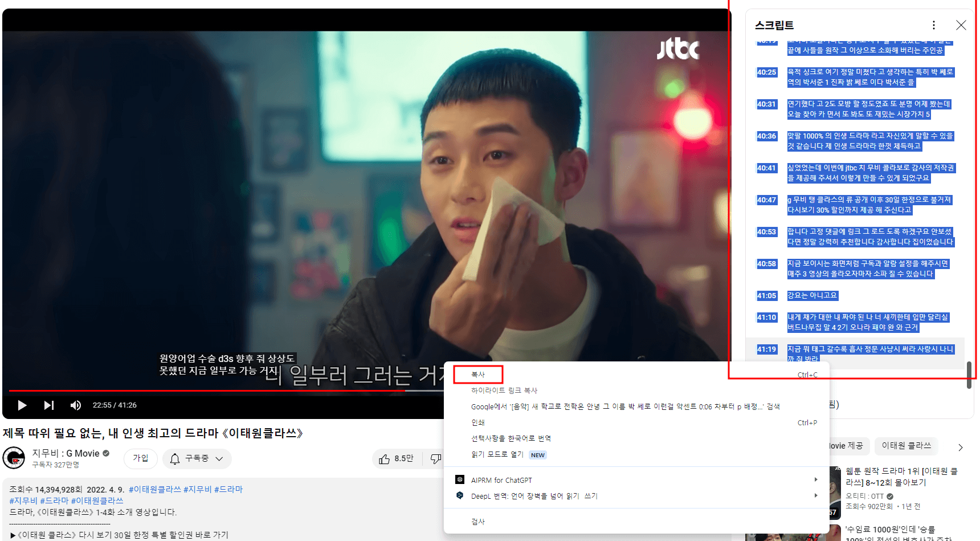This screenshot has height=541, width=980.
Task: Choose 인쇄 in the context menu
Action: (x=478, y=422)
